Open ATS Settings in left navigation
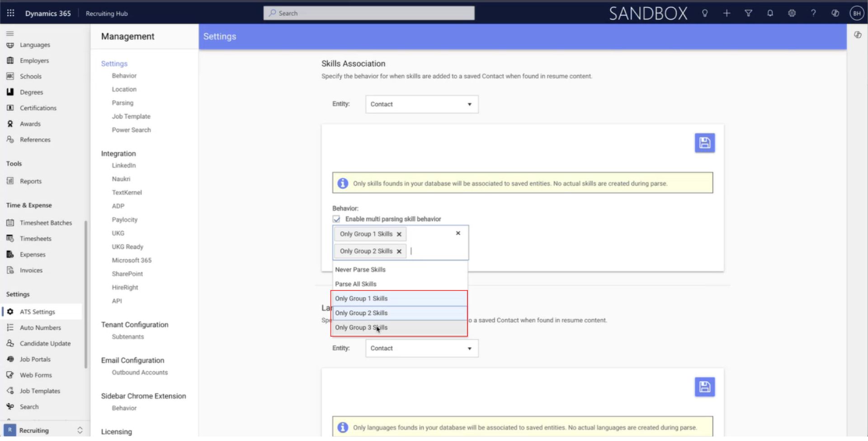 42,312
